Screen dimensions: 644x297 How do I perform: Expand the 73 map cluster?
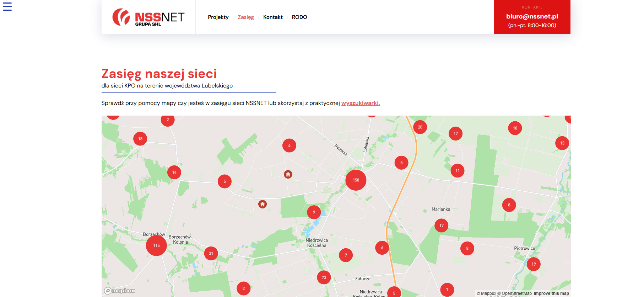[x=324, y=277]
